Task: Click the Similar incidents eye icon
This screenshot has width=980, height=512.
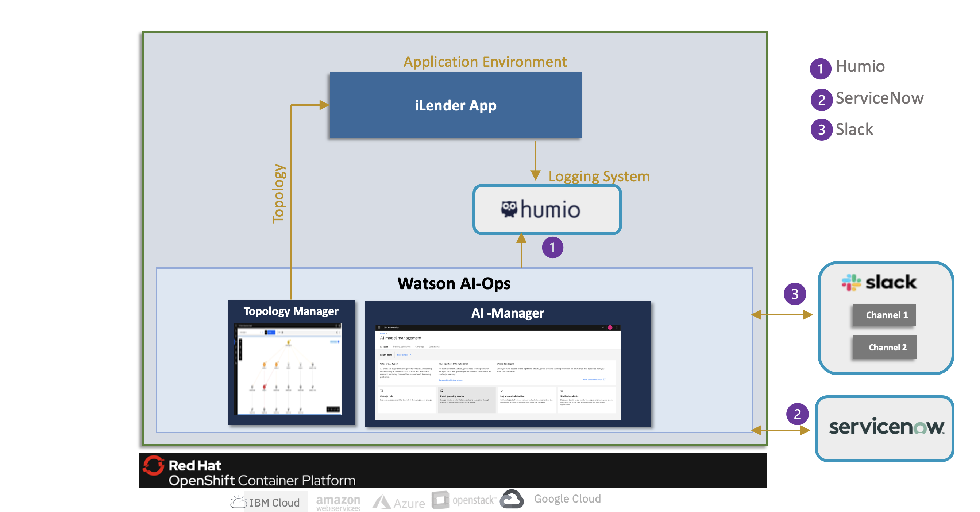Action: 562,391
